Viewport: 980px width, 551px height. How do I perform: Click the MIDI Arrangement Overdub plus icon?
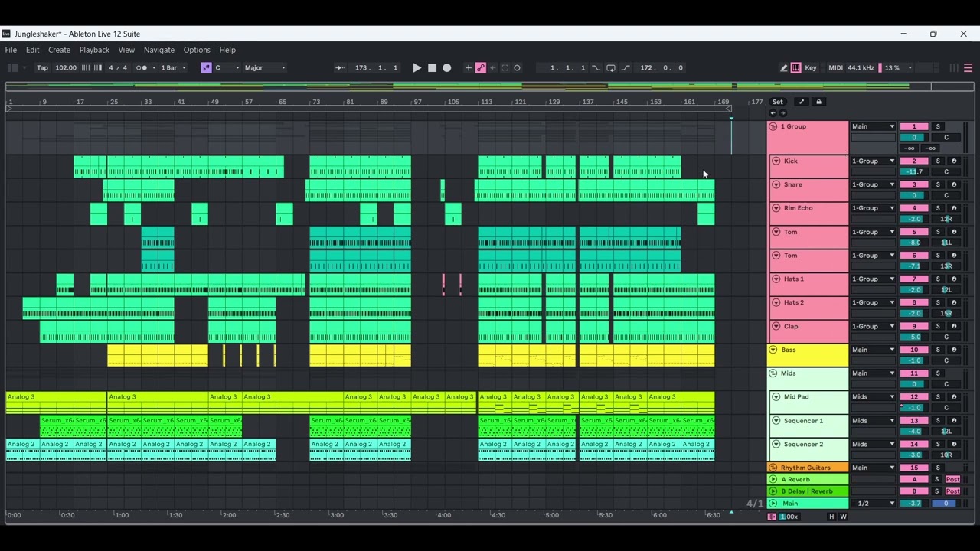point(469,67)
